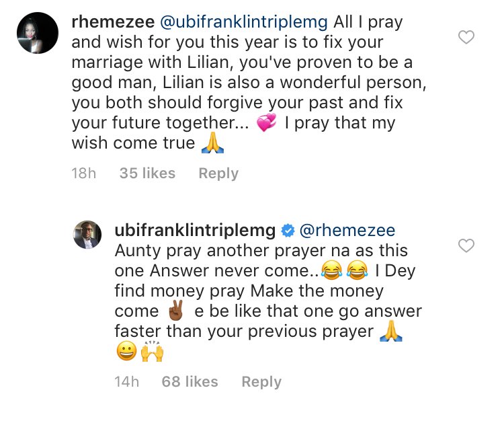Click the blue verified badge
Image resolution: width=504 pixels, height=423 pixels.
288,231
